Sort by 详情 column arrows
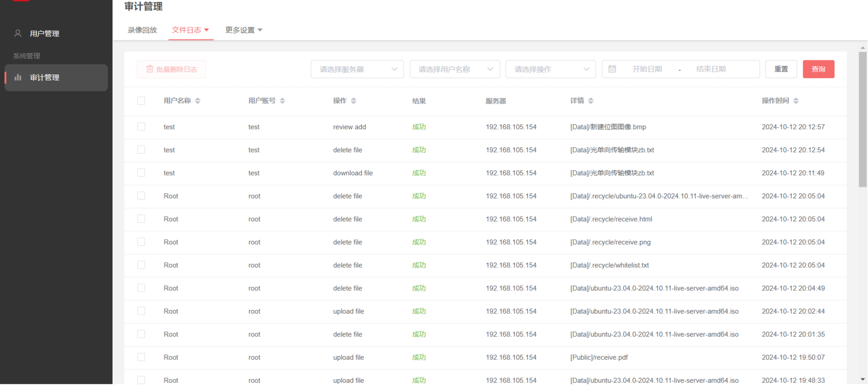The image size is (868, 385). tap(591, 101)
